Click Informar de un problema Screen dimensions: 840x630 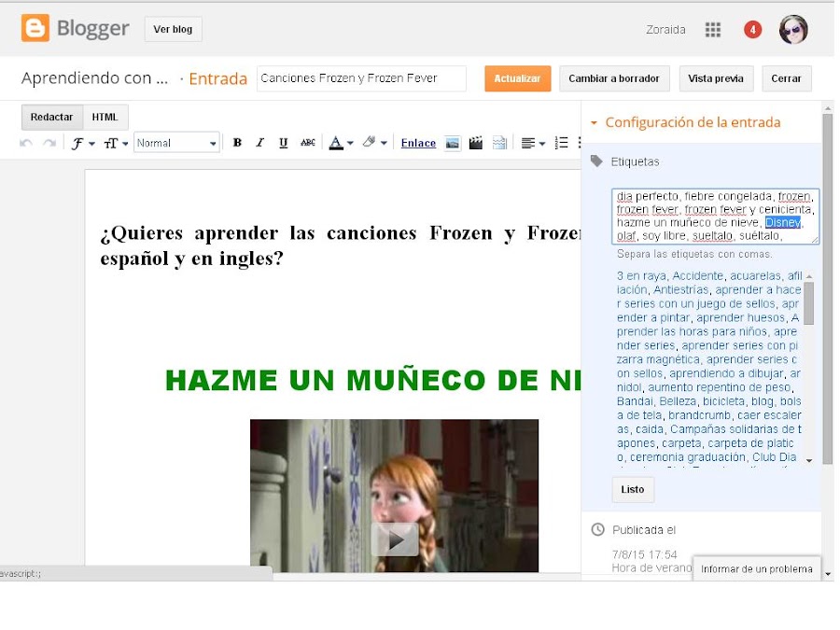(x=756, y=569)
